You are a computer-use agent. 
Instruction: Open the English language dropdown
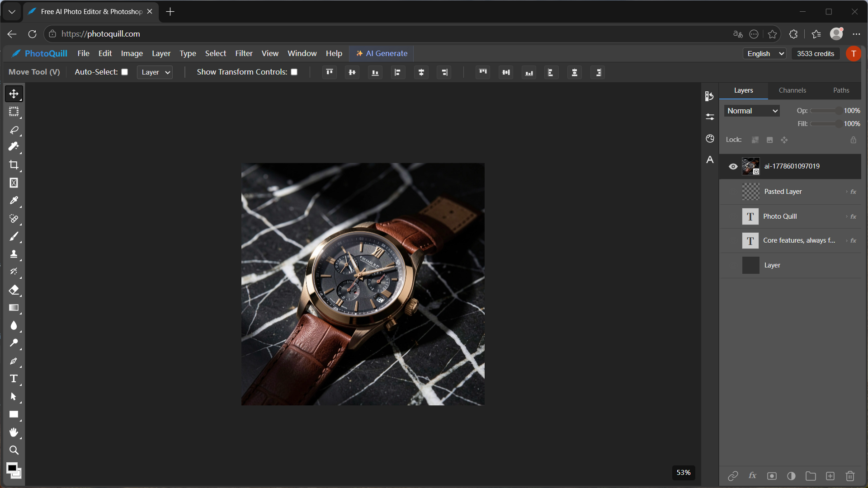point(764,53)
